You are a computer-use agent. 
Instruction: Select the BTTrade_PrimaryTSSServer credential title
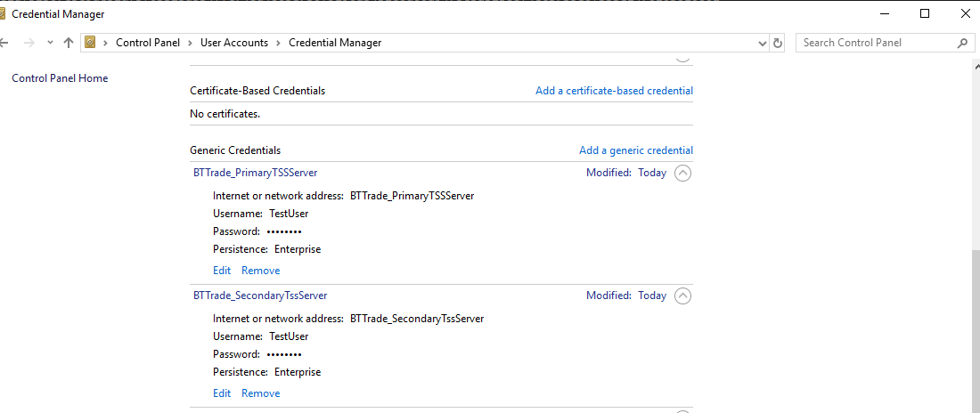pos(255,173)
